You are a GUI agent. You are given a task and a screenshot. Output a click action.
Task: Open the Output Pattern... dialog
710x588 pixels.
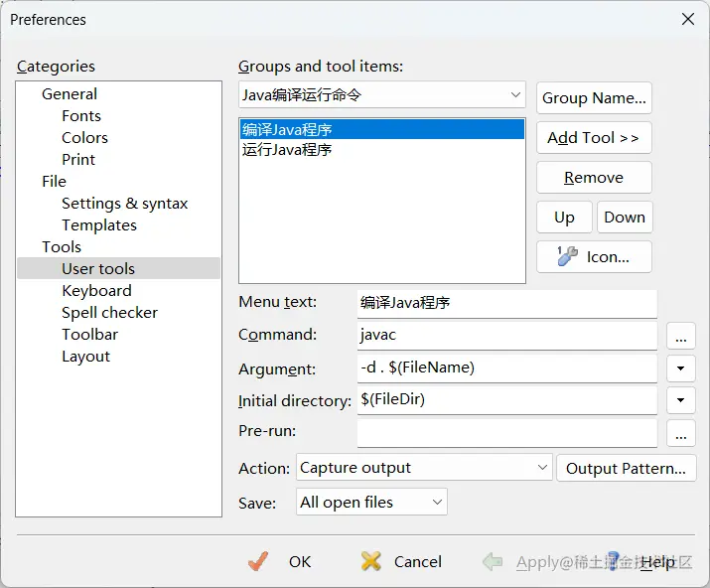pos(626,468)
